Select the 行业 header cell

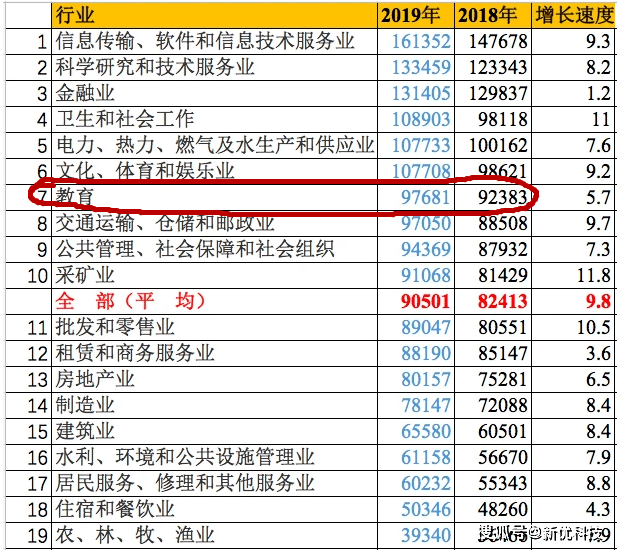pyautogui.click(x=214, y=15)
